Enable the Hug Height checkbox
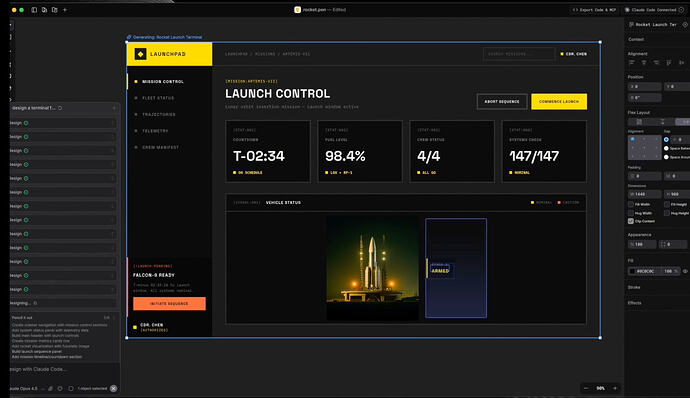690x398 pixels. click(x=667, y=213)
